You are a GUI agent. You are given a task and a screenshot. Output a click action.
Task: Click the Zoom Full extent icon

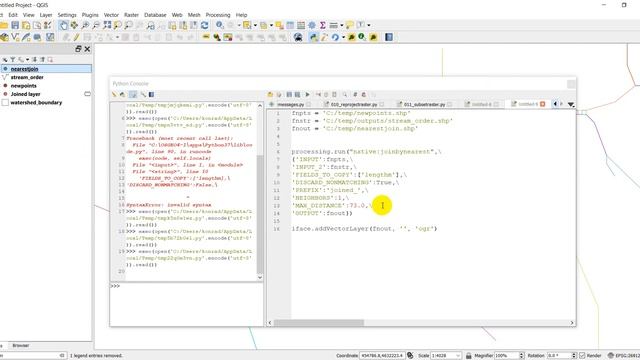pos(107,25)
